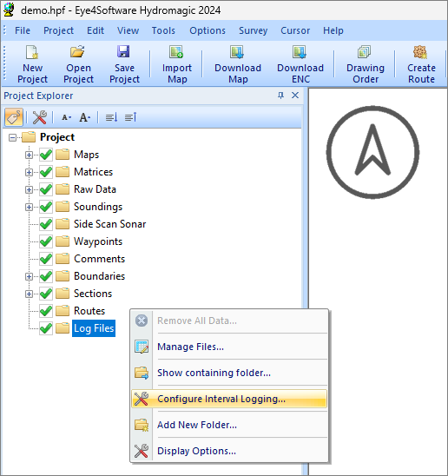Open the View menu
This screenshot has width=448, height=476.
tap(128, 30)
